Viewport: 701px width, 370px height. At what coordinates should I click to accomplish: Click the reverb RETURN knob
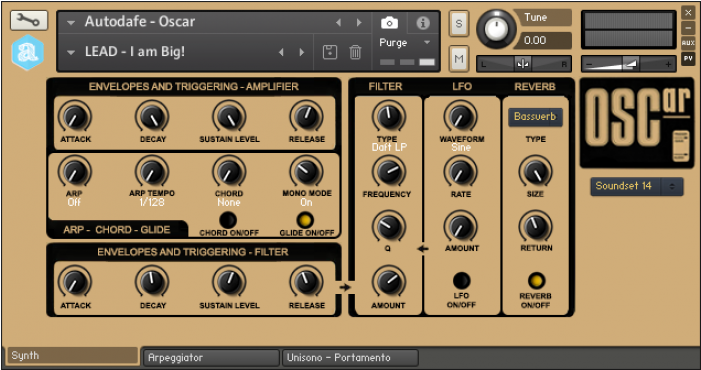(x=535, y=227)
